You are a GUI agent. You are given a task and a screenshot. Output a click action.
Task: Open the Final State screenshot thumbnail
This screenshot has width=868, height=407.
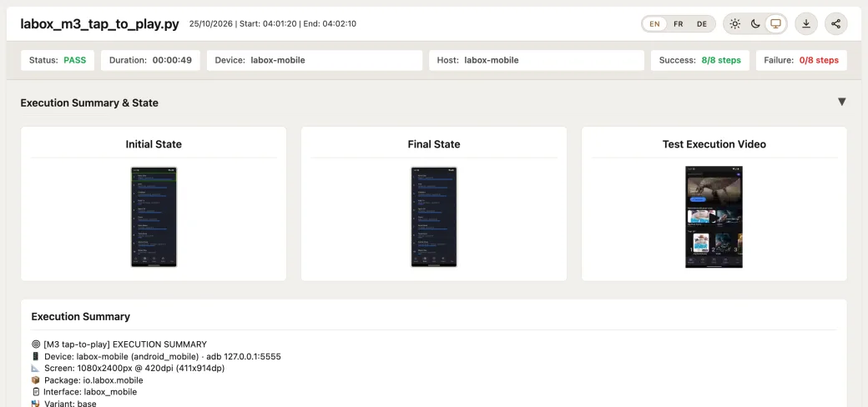pyautogui.click(x=434, y=217)
